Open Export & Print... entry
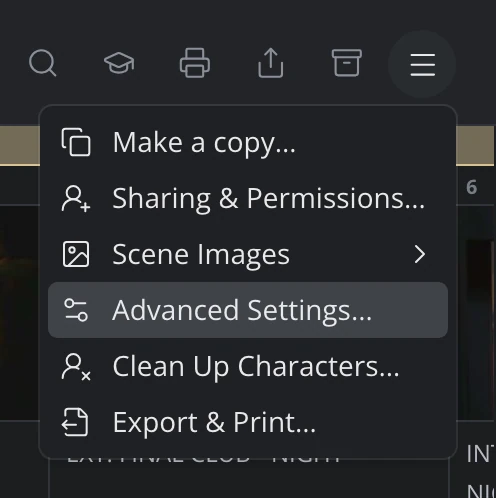 [x=248, y=422]
